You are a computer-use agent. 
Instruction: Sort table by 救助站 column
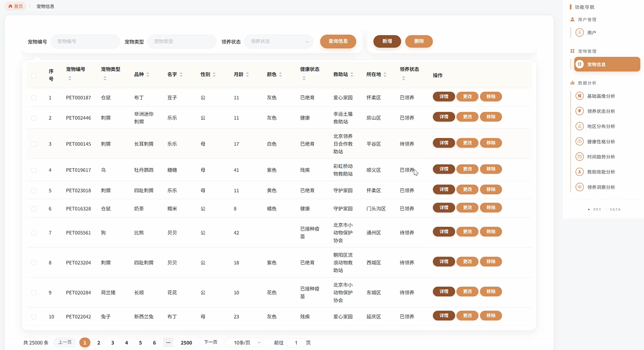pos(352,74)
